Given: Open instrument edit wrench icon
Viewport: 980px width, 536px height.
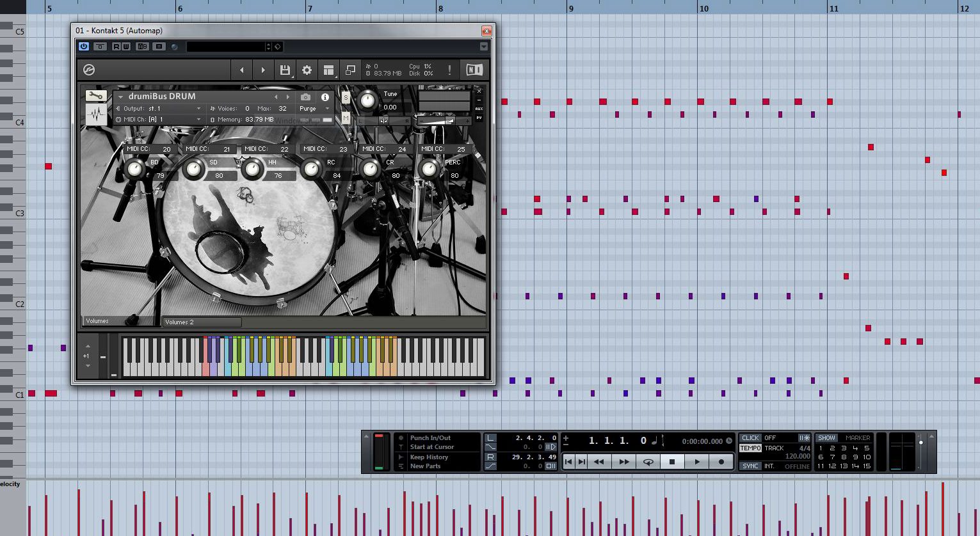Looking at the screenshot, I should [x=95, y=96].
